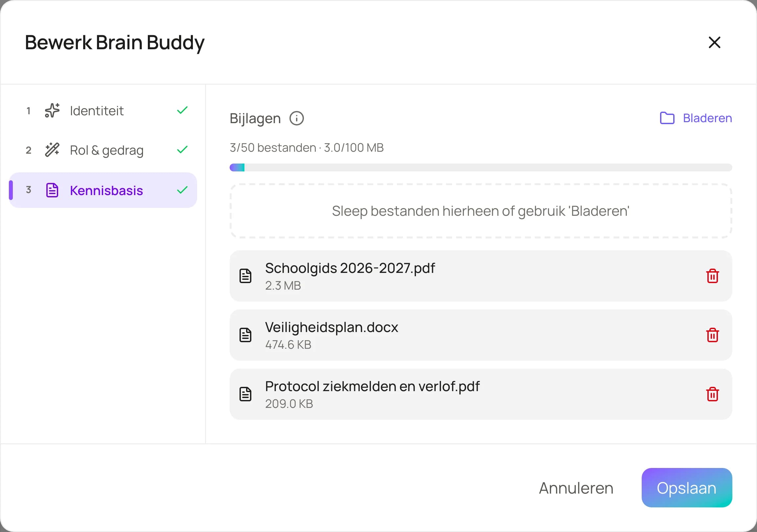
Task: Go to step 2 Rol & gedrag
Action: pos(103,150)
